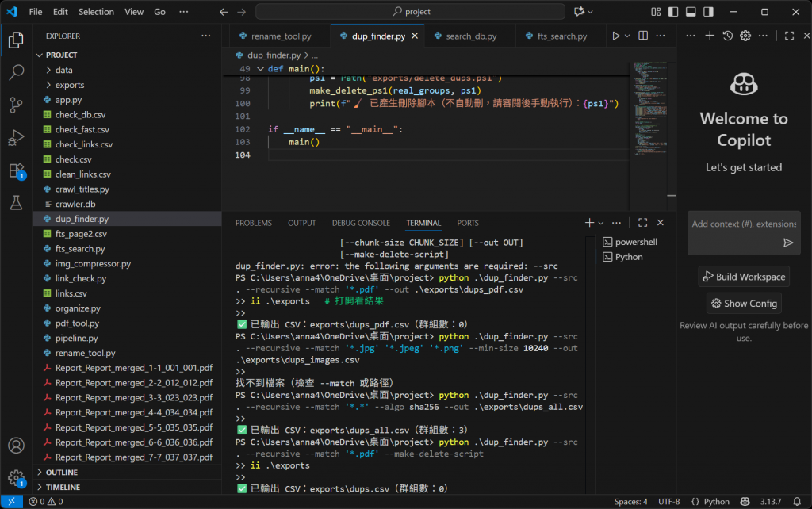Screen dimensions: 812x509
Task: Toggle the bottom panel layout button
Action: (x=690, y=12)
